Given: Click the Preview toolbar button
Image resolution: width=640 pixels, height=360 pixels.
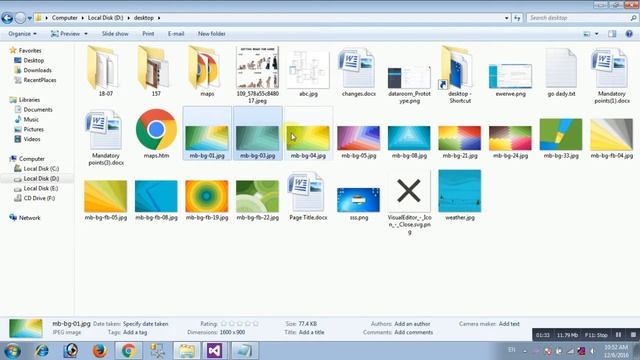Looking at the screenshot, I should [x=65, y=34].
